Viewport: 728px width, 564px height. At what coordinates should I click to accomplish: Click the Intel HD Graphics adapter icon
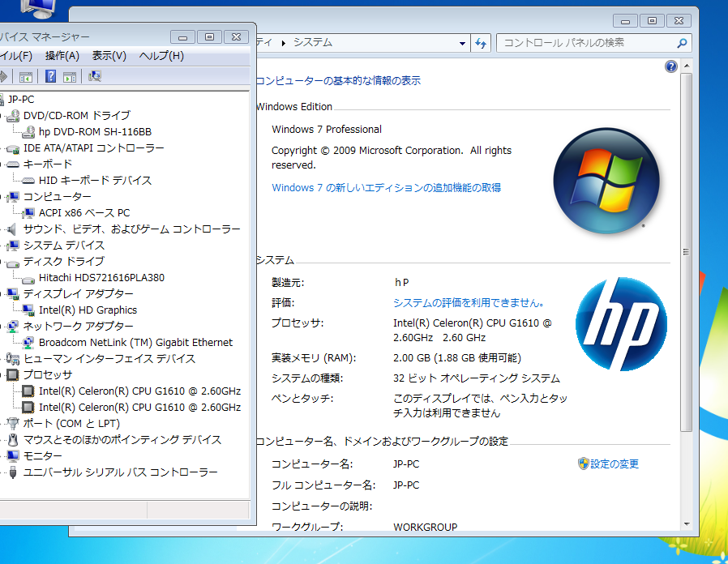tap(28, 310)
